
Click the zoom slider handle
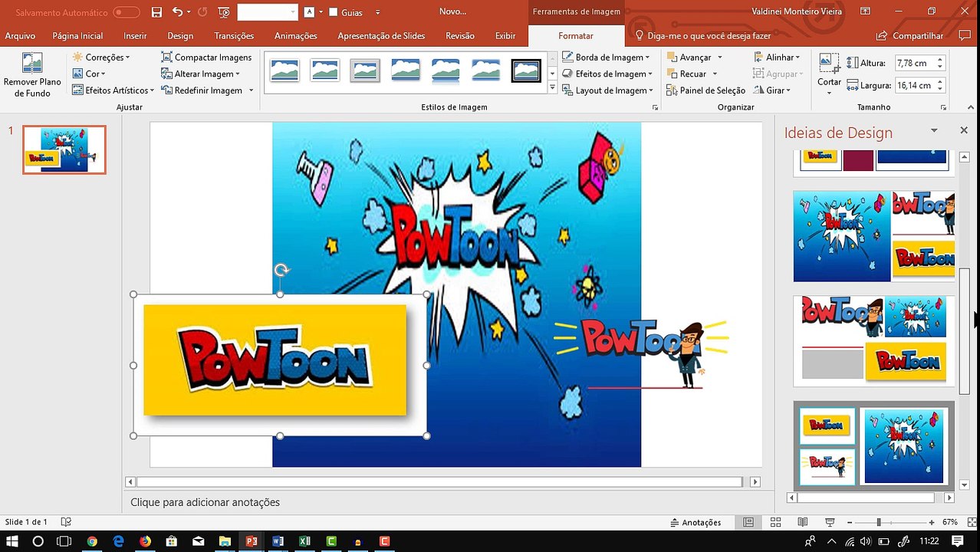coord(879,522)
